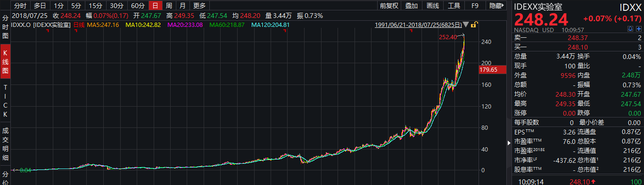Open the date range dropdown triangle
Image resolution: width=644 pixels, height=185 pixels.
(x=466, y=25)
